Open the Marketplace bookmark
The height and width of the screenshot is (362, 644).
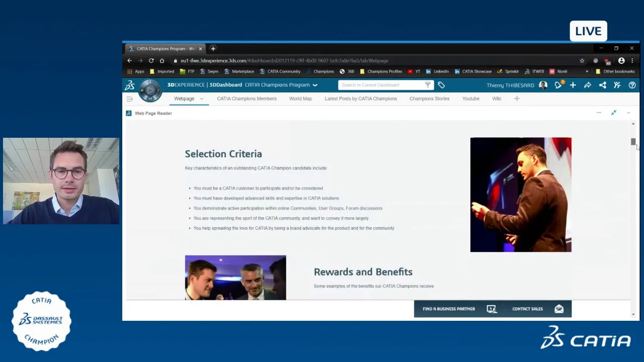239,71
